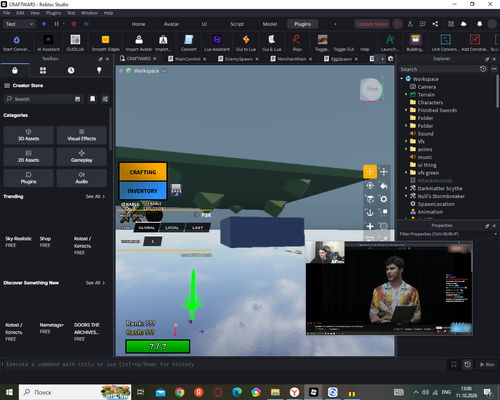Open Toolbox search filter options icon

tap(105, 99)
